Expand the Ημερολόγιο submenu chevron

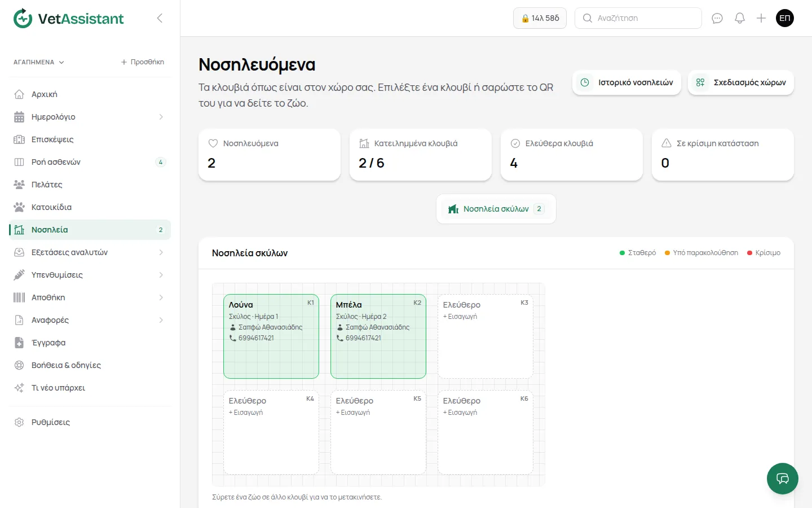click(161, 117)
